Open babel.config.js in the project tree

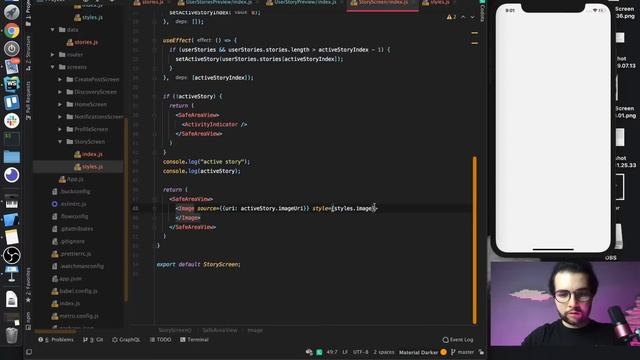[x=75, y=291]
